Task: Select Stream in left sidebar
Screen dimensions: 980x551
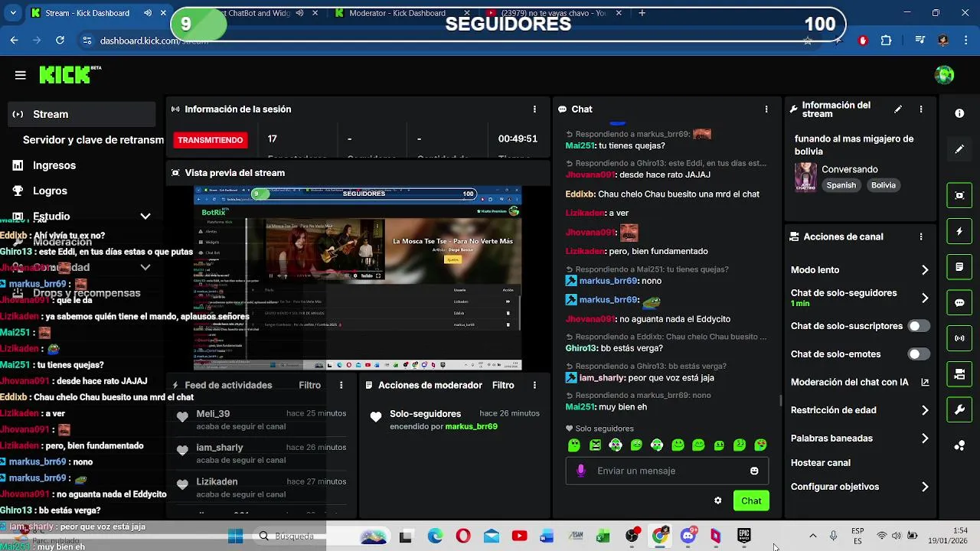Action: click(82, 114)
